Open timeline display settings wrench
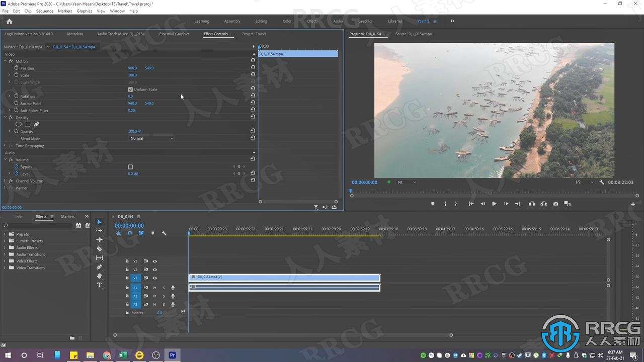Image resolution: width=644 pixels, height=362 pixels. (x=164, y=233)
